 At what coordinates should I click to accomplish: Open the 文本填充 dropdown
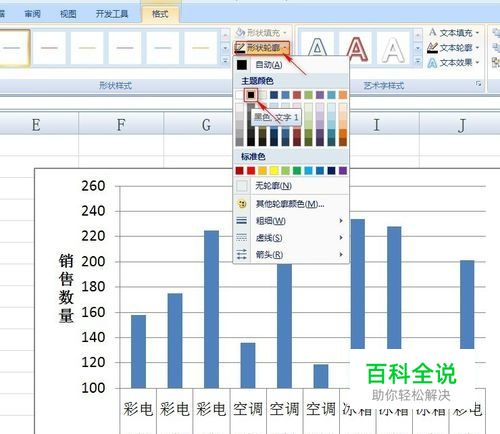click(x=454, y=33)
